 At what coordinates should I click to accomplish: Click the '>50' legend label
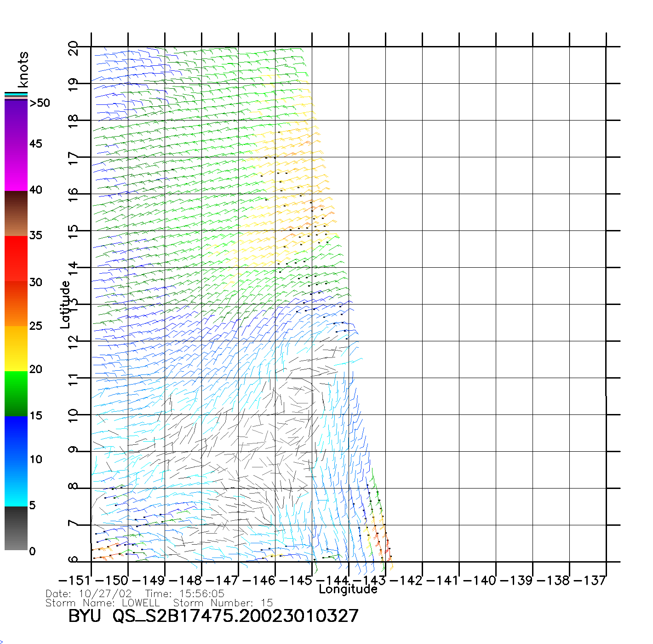[x=40, y=103]
